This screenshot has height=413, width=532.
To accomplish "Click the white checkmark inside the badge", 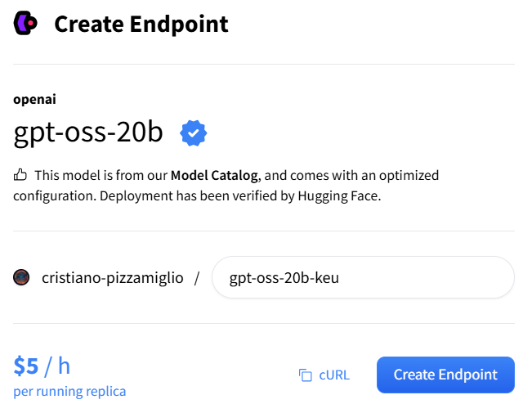I will coord(193,132).
